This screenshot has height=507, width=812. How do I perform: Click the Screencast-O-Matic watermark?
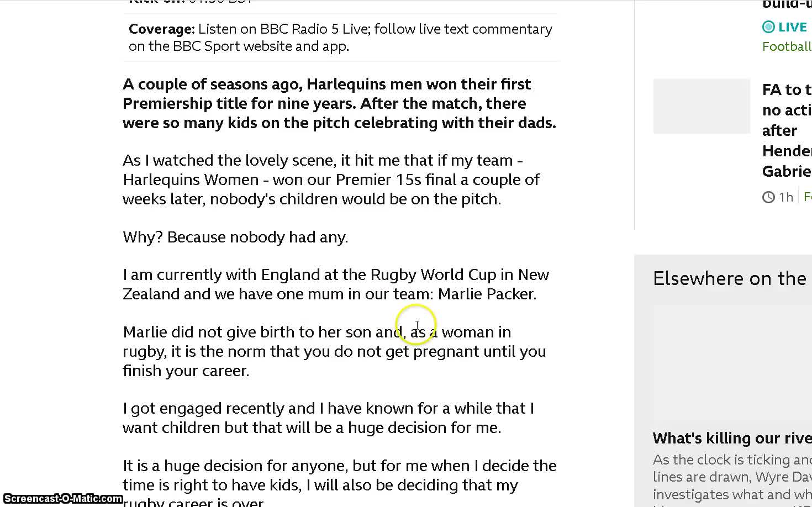coord(62,499)
